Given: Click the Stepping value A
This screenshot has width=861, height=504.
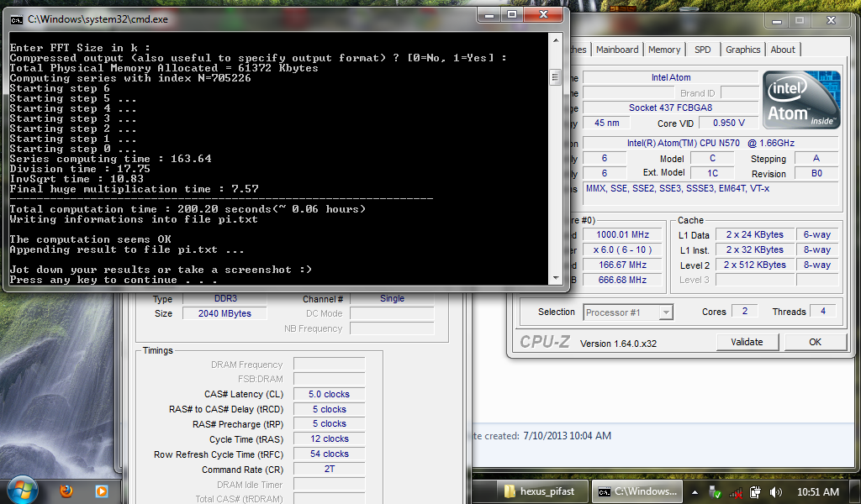Looking at the screenshot, I should (x=816, y=158).
